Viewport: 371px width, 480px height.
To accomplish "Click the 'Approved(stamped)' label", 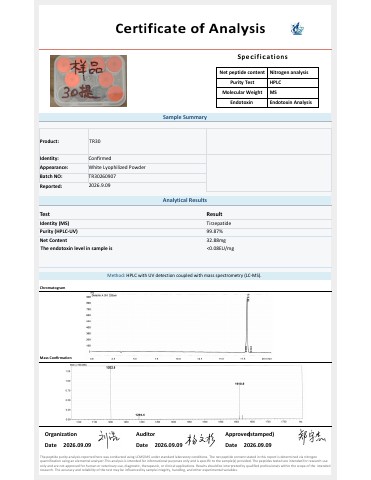I will click(x=250, y=434).
